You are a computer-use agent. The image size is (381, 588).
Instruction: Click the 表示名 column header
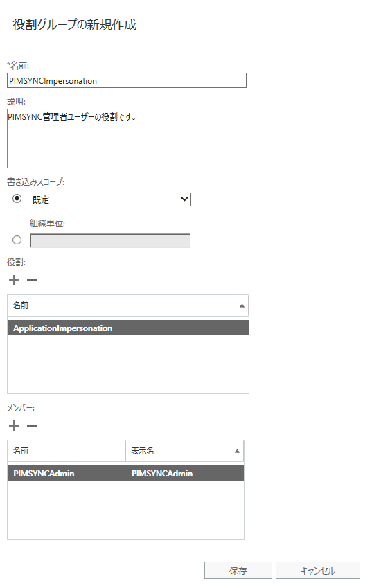click(x=184, y=451)
